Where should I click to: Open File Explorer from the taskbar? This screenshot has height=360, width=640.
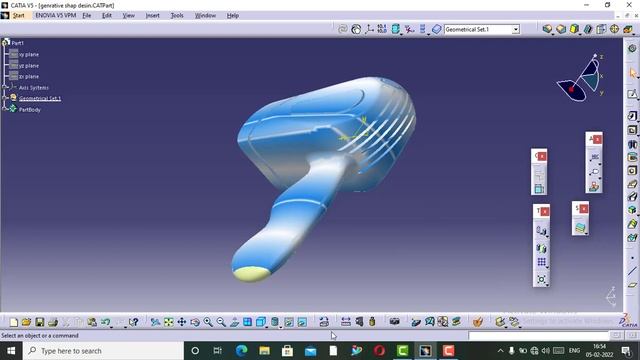[x=264, y=351]
